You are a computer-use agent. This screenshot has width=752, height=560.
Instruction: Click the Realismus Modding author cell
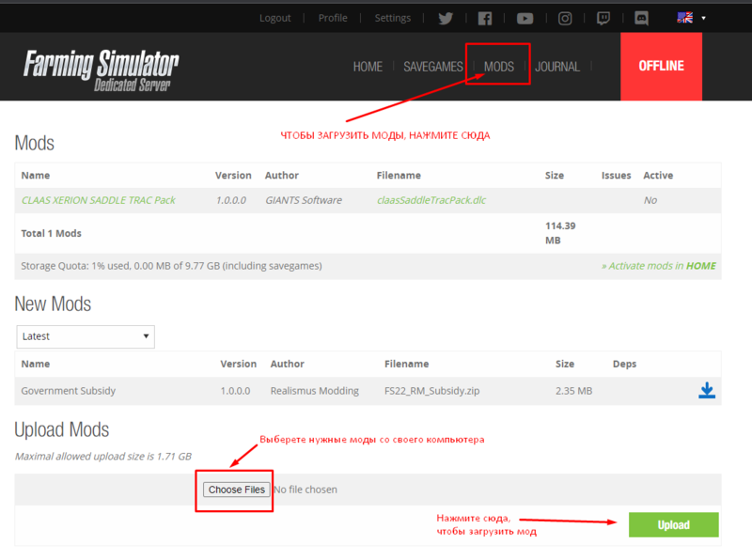pyautogui.click(x=315, y=391)
